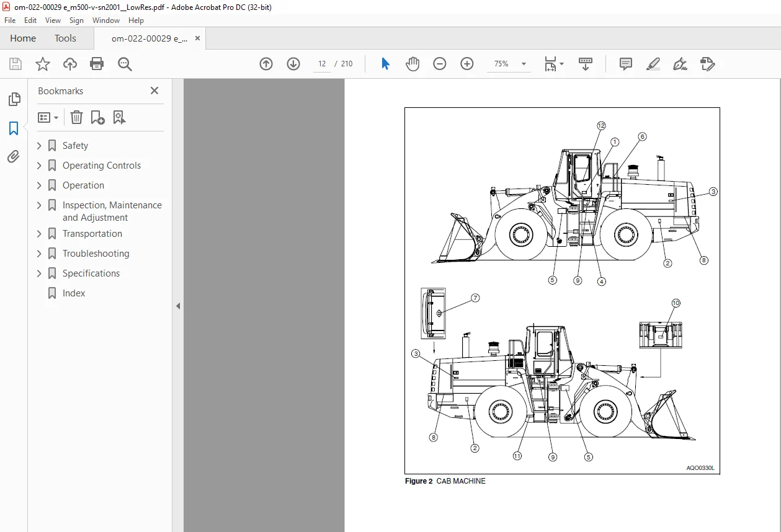Collapse the navigation pane with arrow

178,306
